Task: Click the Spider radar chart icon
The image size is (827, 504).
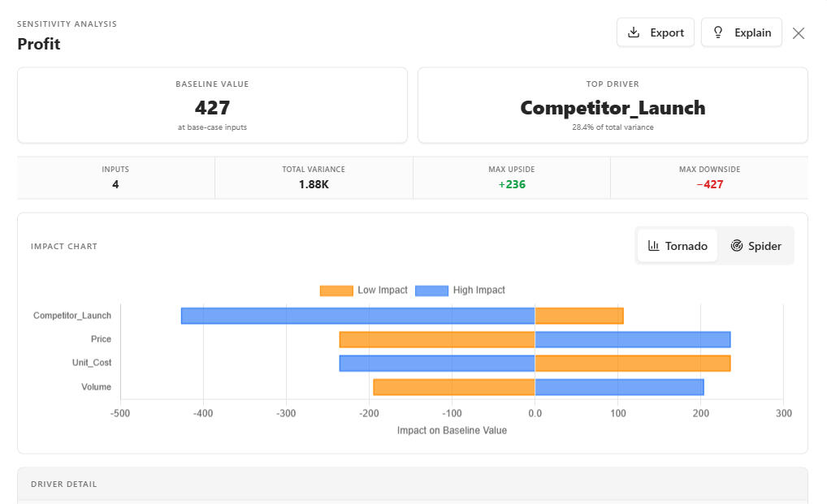Action: coord(737,246)
